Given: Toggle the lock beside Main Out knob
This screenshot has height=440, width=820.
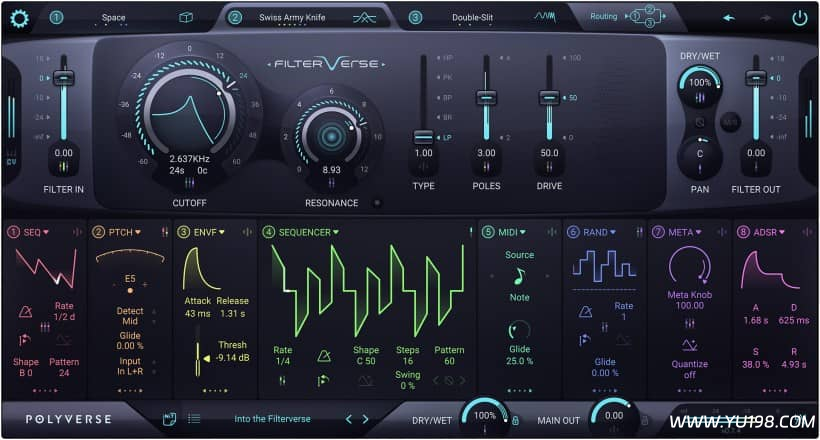Looking at the screenshot, I should coord(645,420).
